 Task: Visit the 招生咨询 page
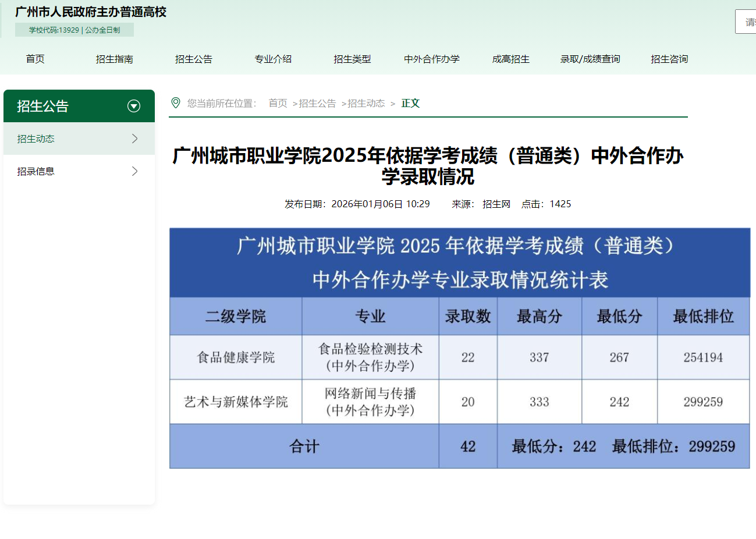pyautogui.click(x=669, y=59)
